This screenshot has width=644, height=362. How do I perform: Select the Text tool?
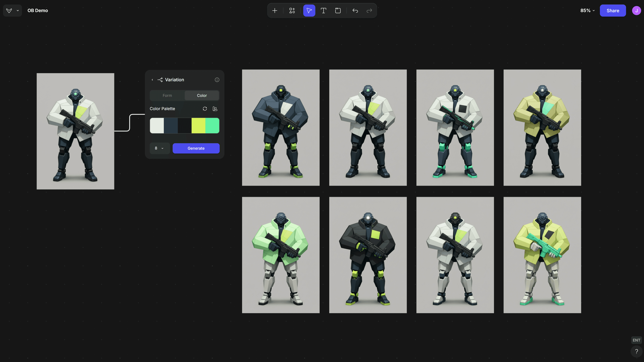click(324, 11)
